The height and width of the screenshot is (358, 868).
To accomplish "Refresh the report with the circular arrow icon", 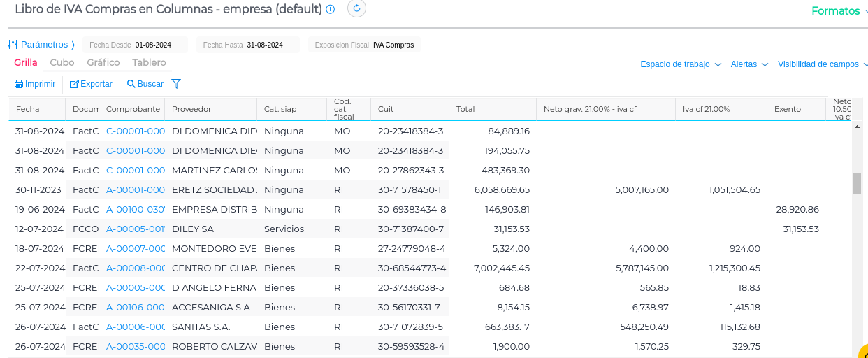I will tap(356, 8).
